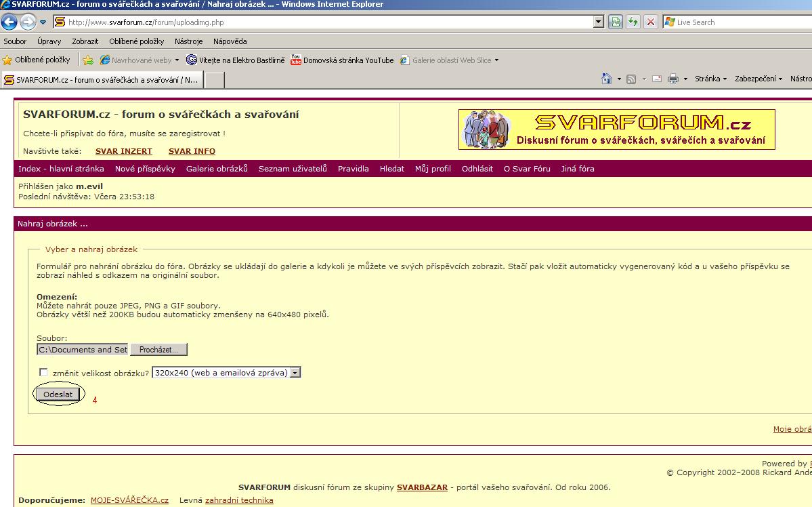Click the Svarforum favicon in address bar
Image resolution: width=812 pixels, height=507 pixels.
point(60,22)
